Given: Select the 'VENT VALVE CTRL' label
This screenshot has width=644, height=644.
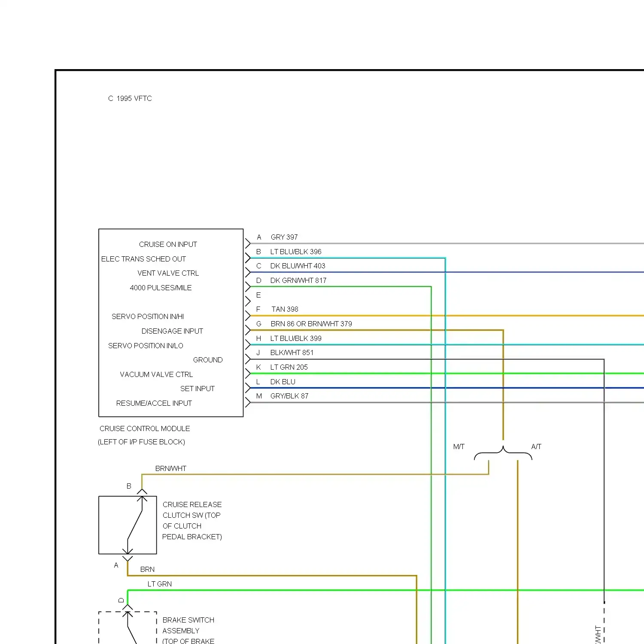Looking at the screenshot, I should pyautogui.click(x=168, y=273).
